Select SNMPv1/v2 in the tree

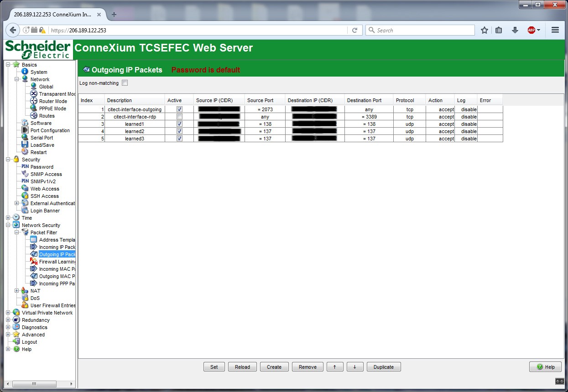(x=43, y=181)
